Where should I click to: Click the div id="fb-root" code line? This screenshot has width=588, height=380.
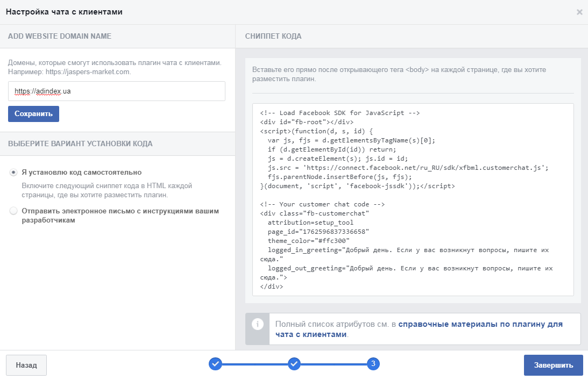tap(307, 122)
